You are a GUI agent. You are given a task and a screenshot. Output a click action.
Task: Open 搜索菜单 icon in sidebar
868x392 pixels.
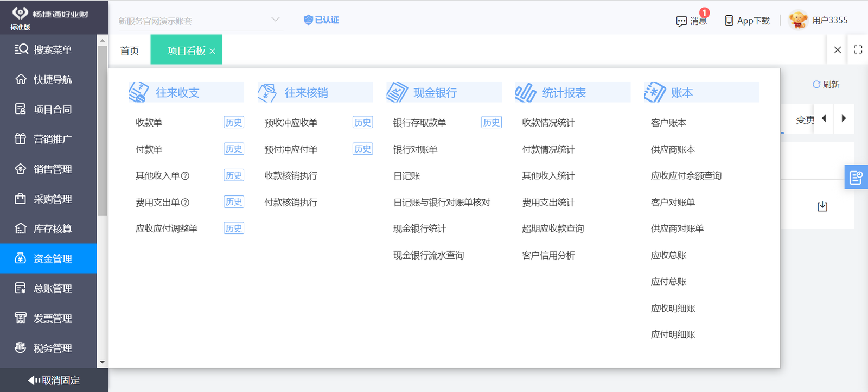click(21, 49)
